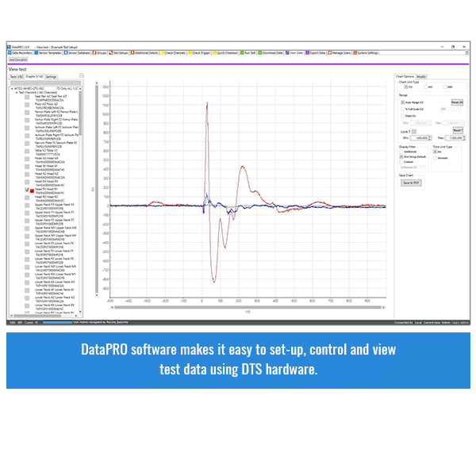Open Sensor Database toolbar item

(x=77, y=53)
